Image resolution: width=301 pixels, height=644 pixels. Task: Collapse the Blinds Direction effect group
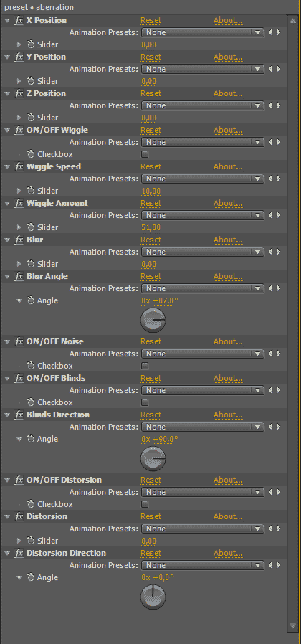tap(7, 415)
